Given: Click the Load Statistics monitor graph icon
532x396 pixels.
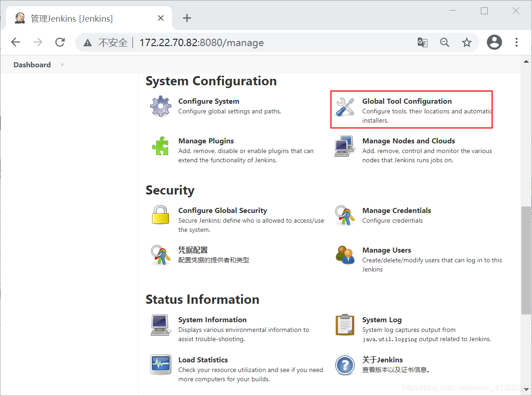Looking at the screenshot, I should click(x=160, y=364).
